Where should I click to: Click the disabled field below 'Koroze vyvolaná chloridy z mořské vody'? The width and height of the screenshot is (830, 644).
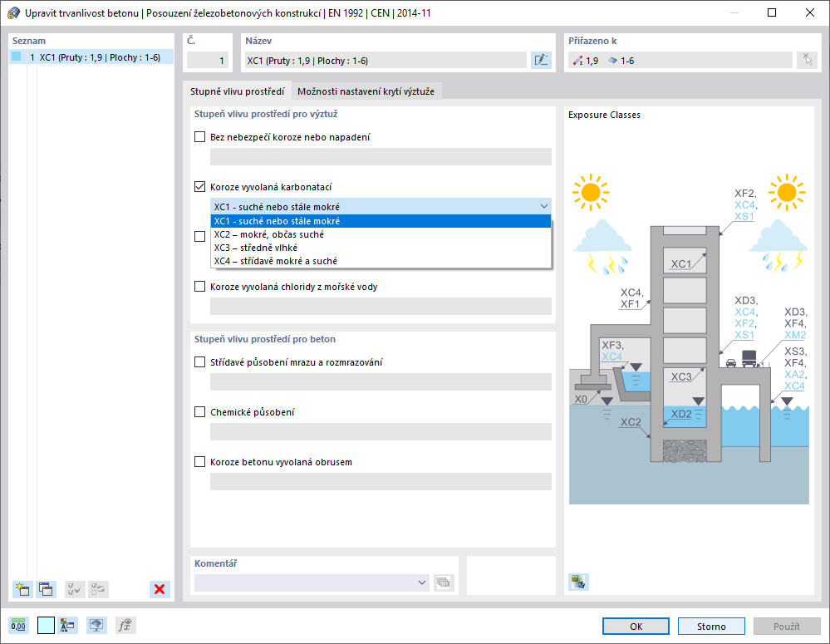click(x=381, y=306)
